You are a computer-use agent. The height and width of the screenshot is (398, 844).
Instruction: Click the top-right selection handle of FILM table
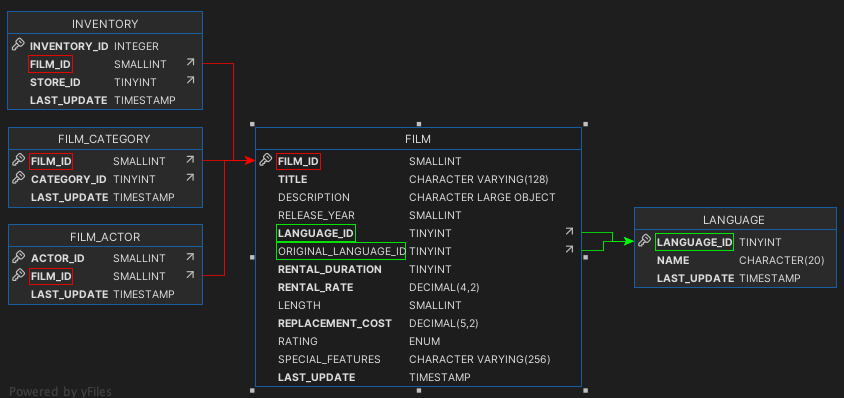585,124
